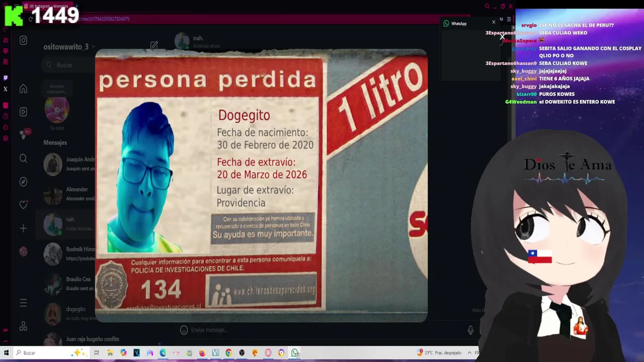644x362 pixels.
Task: Expand the system tray hidden icons chevron
Action: (470, 353)
